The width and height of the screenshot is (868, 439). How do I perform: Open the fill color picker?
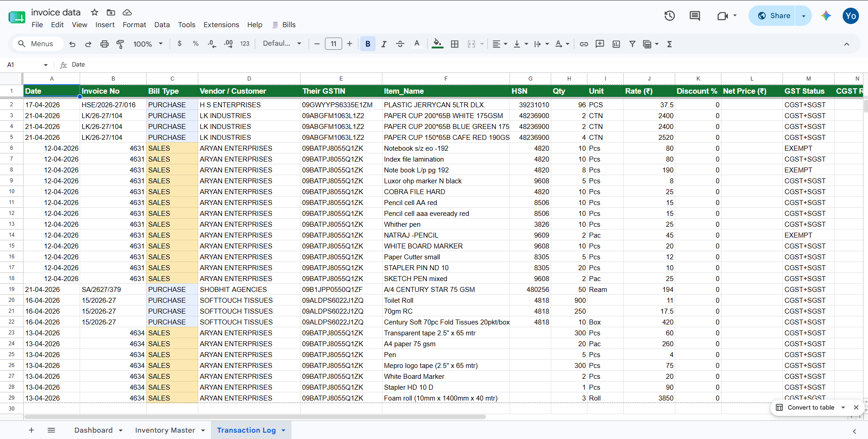437,44
